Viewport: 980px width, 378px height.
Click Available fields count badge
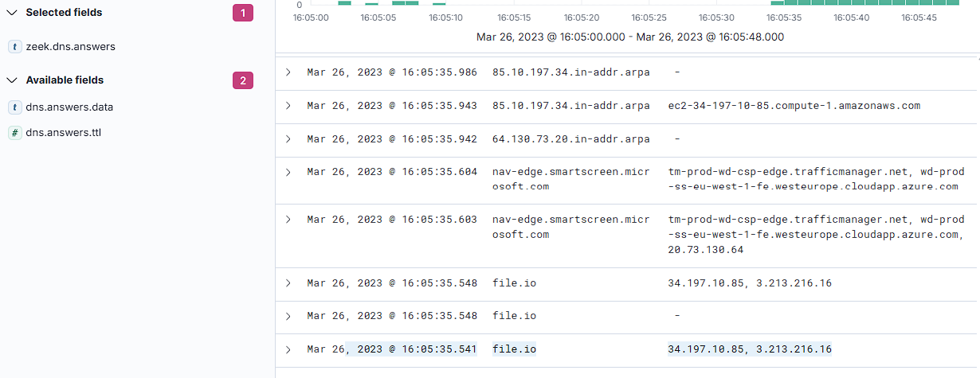pos(243,80)
